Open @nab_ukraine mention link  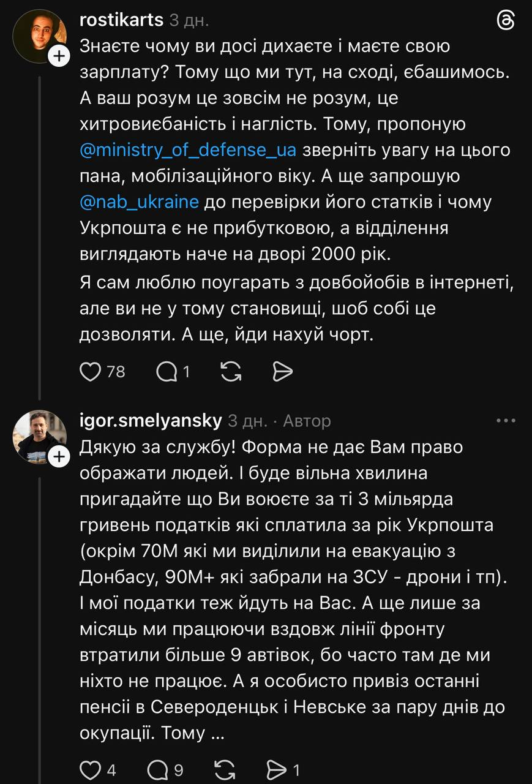coord(140,202)
